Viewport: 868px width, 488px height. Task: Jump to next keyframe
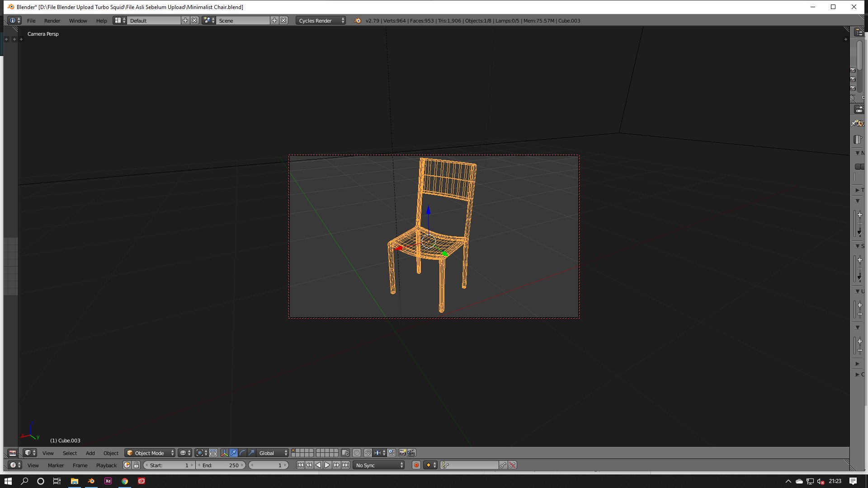click(x=336, y=465)
